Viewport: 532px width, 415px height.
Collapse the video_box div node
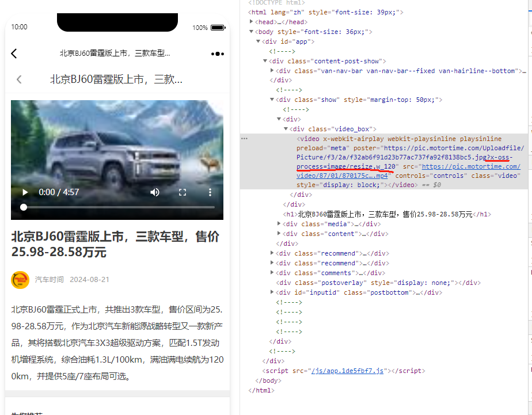point(286,129)
